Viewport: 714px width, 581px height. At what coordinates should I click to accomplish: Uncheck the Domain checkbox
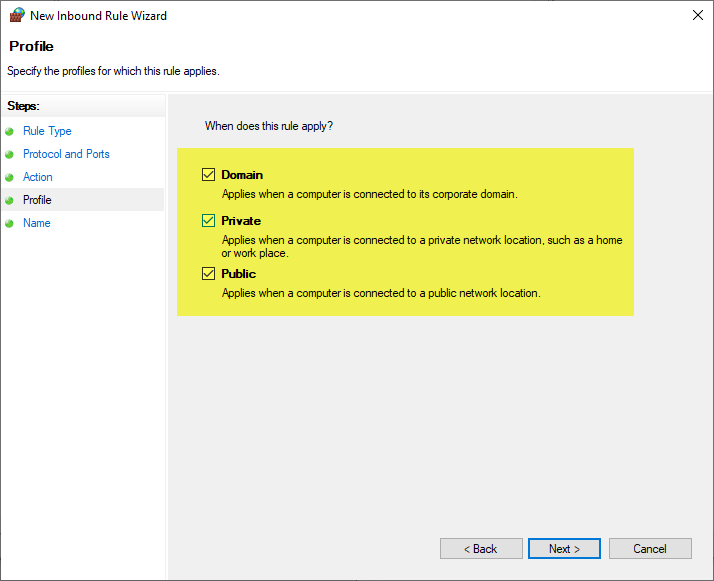(x=209, y=174)
